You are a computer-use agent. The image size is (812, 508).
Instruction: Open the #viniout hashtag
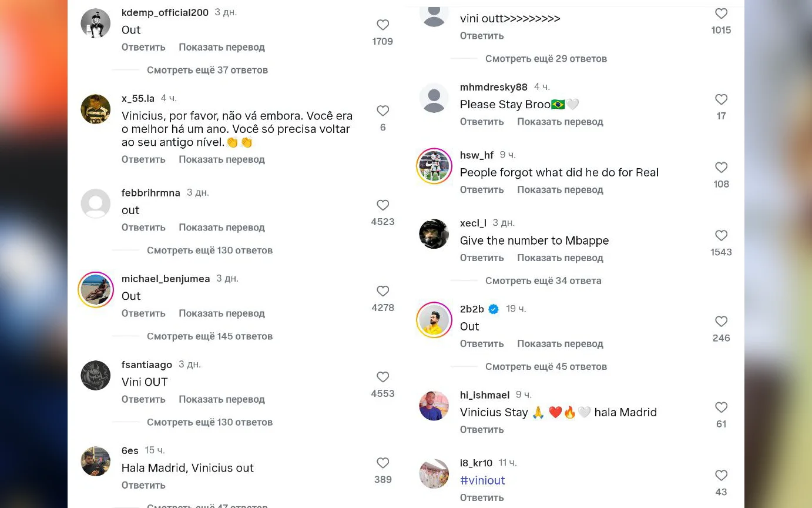pyautogui.click(x=482, y=480)
